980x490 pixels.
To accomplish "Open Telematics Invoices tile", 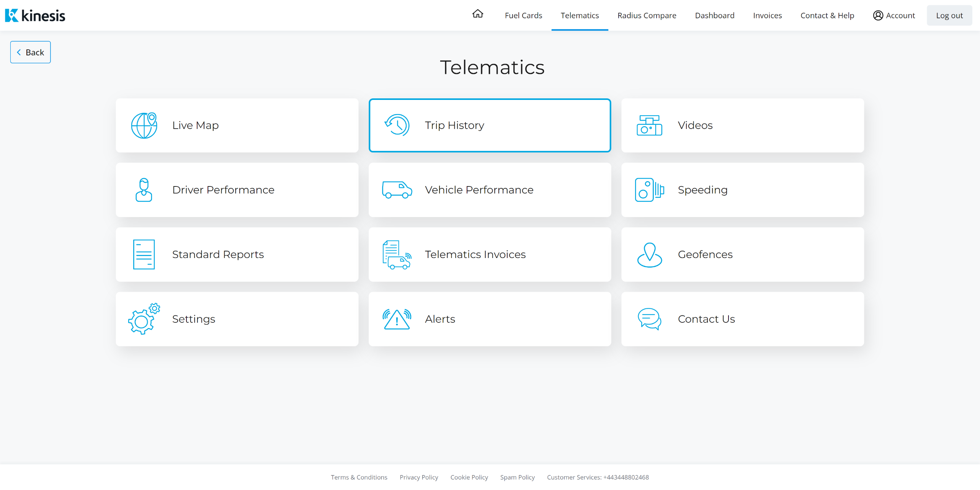I will (x=490, y=255).
